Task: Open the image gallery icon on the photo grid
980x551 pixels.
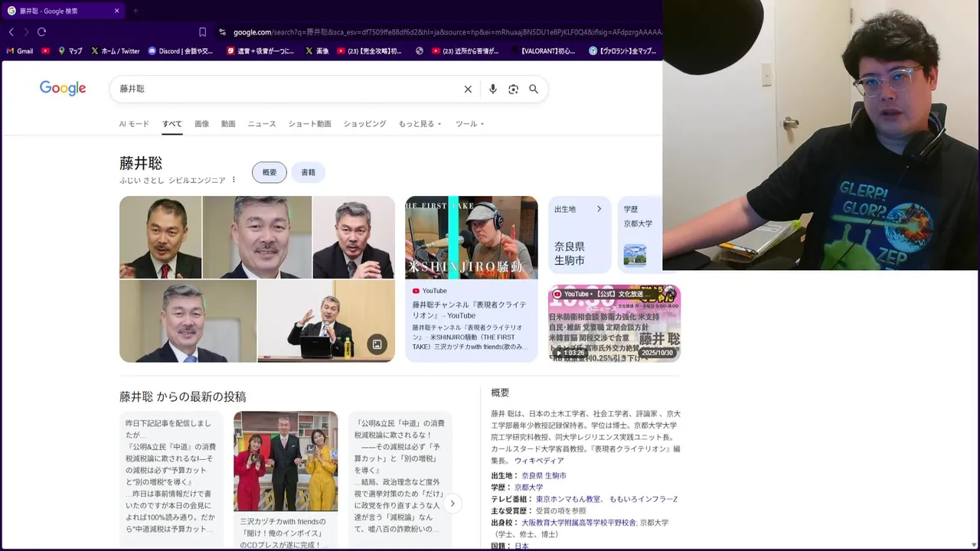Action: pyautogui.click(x=377, y=344)
